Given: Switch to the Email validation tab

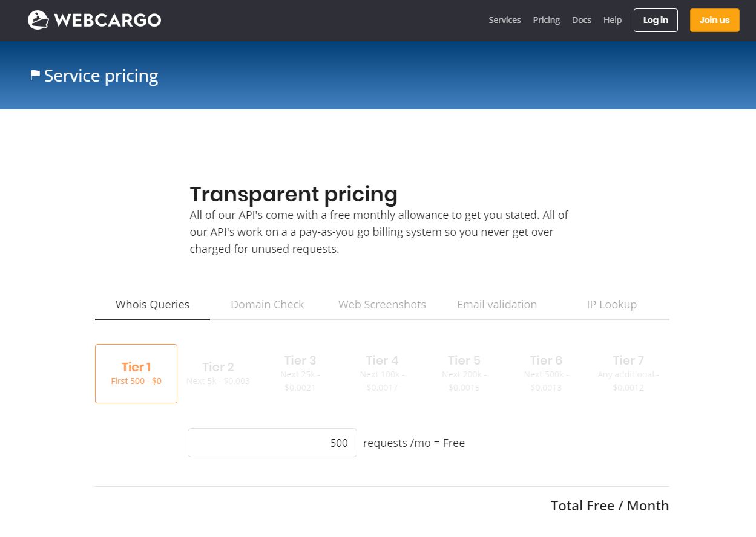Looking at the screenshot, I should coord(497,304).
